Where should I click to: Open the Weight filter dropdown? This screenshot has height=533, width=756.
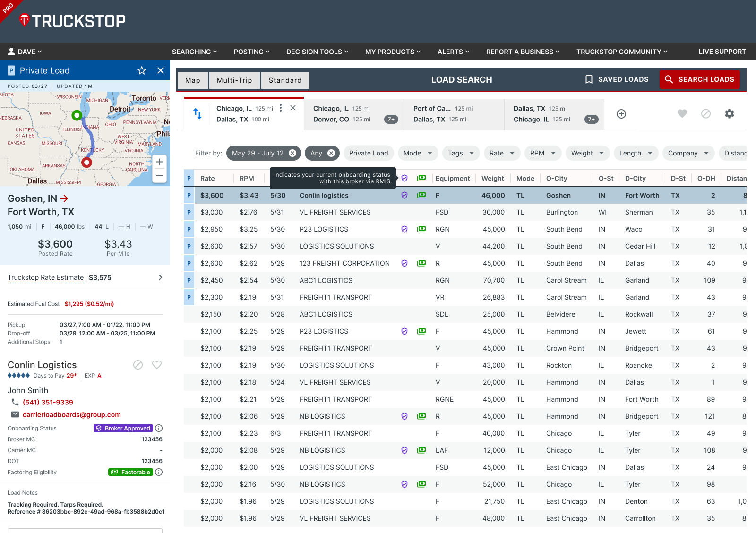click(587, 153)
